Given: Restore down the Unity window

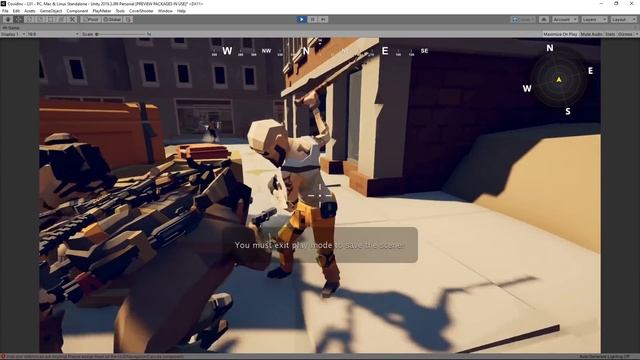Looking at the screenshot, I should [x=616, y=4].
